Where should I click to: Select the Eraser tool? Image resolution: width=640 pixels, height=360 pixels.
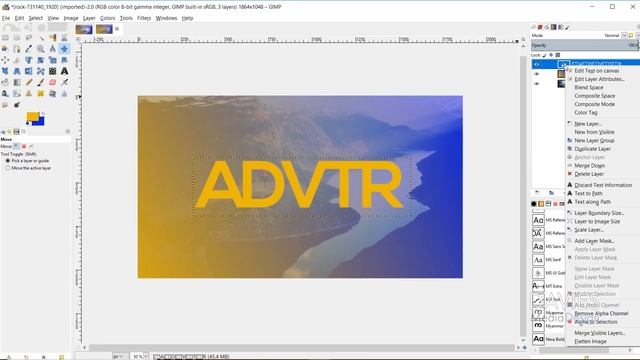click(52, 82)
